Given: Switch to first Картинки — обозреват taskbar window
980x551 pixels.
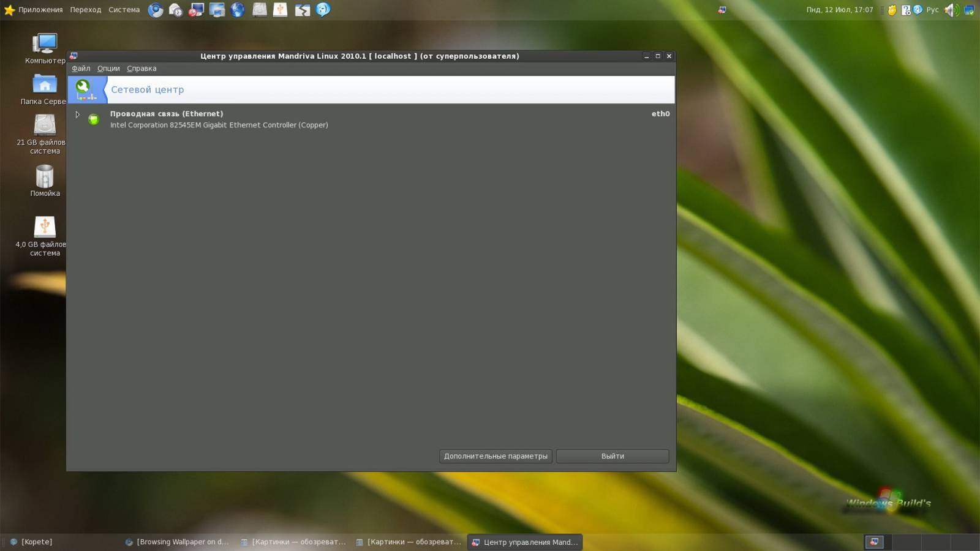Looking at the screenshot, I should (293, 542).
